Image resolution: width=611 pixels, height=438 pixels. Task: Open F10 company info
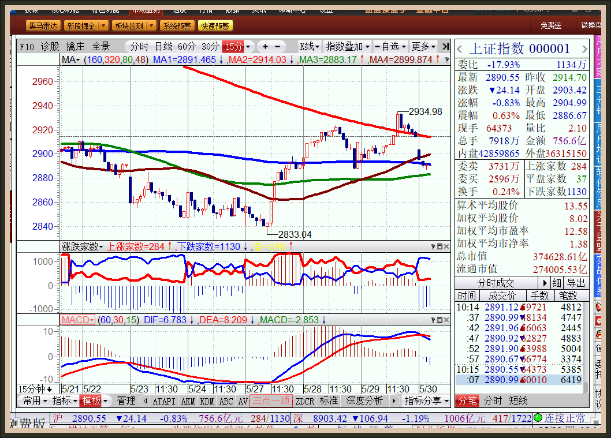coord(27,47)
